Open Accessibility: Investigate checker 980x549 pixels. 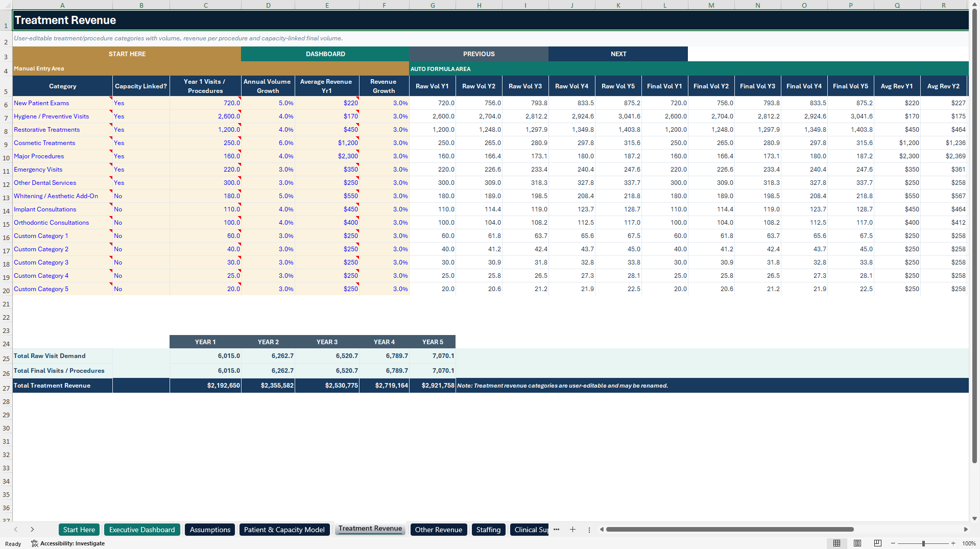point(68,543)
